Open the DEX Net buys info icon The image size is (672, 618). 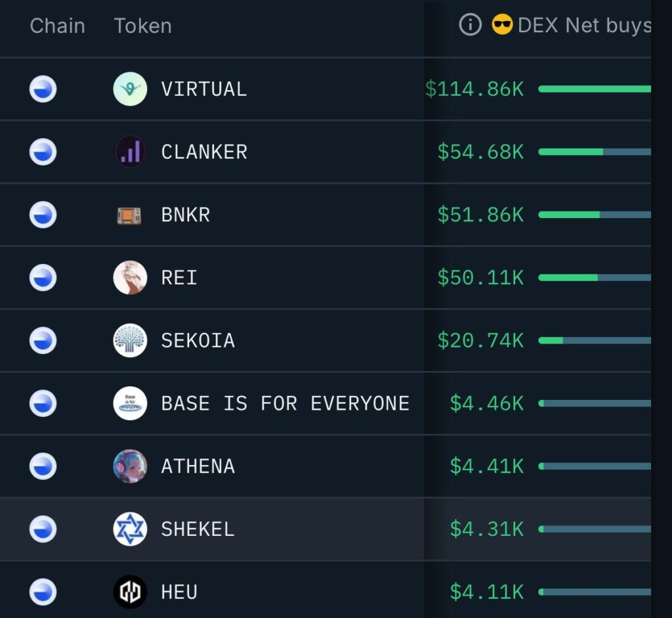click(x=470, y=25)
